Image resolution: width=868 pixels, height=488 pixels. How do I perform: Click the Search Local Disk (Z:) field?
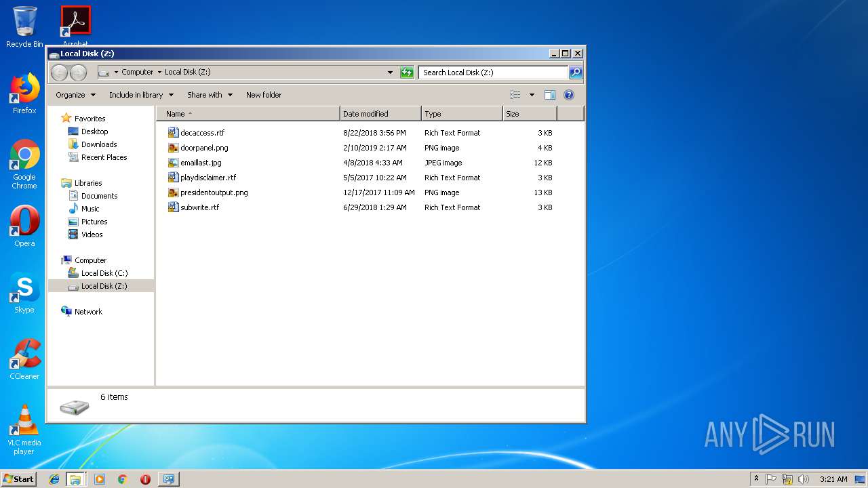point(493,73)
